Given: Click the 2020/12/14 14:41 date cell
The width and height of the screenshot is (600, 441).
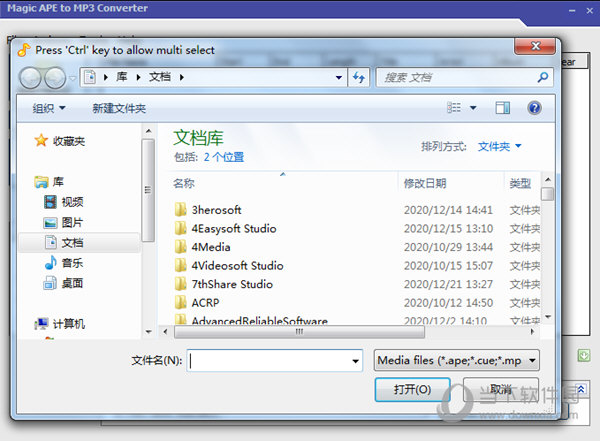Looking at the screenshot, I should [x=448, y=210].
